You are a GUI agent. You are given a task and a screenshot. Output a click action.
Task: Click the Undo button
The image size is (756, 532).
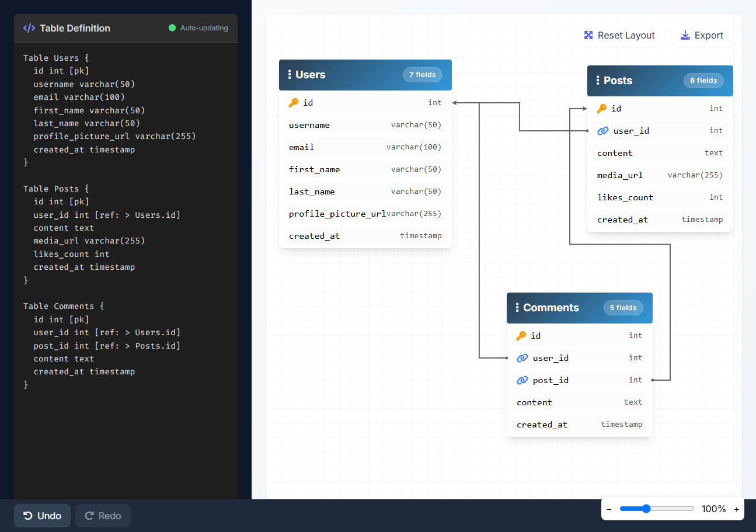(42, 516)
